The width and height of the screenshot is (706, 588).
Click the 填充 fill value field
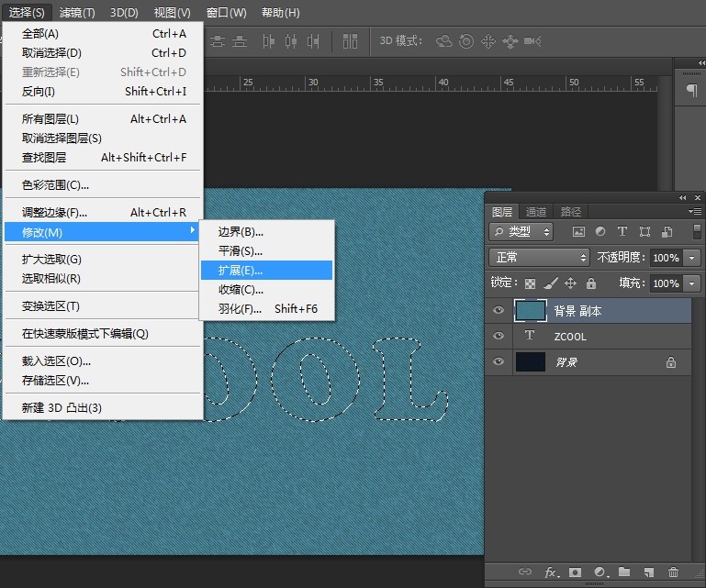(x=666, y=283)
